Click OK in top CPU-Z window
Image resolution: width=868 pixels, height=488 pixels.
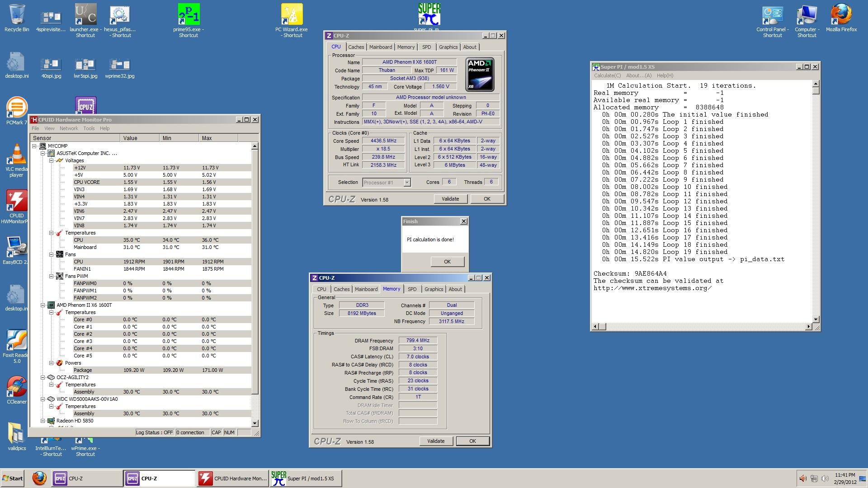487,199
